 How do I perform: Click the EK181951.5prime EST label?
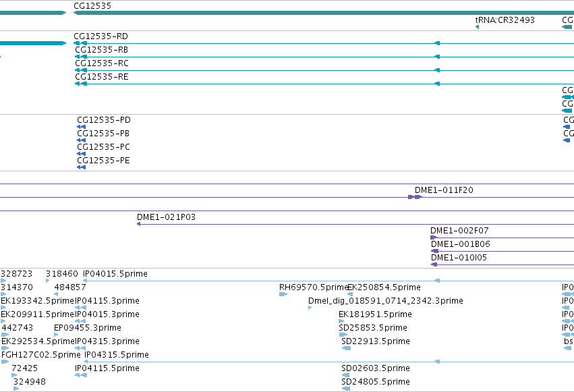click(375, 314)
